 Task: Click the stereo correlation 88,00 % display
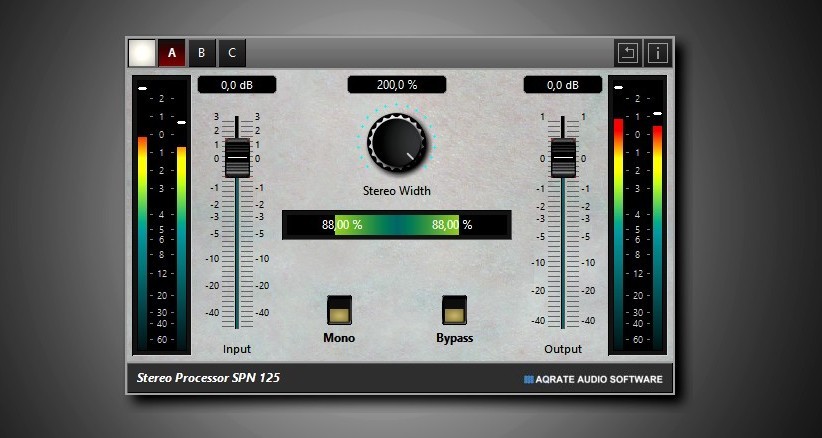[x=397, y=225]
